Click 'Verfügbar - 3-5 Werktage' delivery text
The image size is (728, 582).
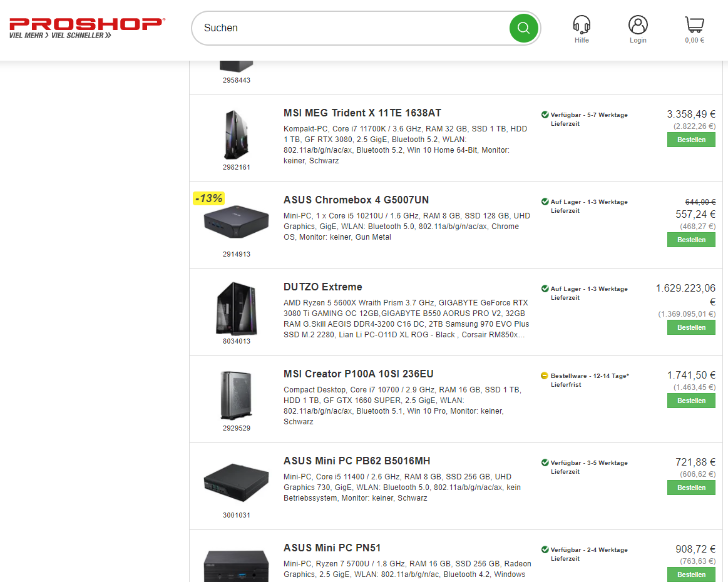[588, 462]
